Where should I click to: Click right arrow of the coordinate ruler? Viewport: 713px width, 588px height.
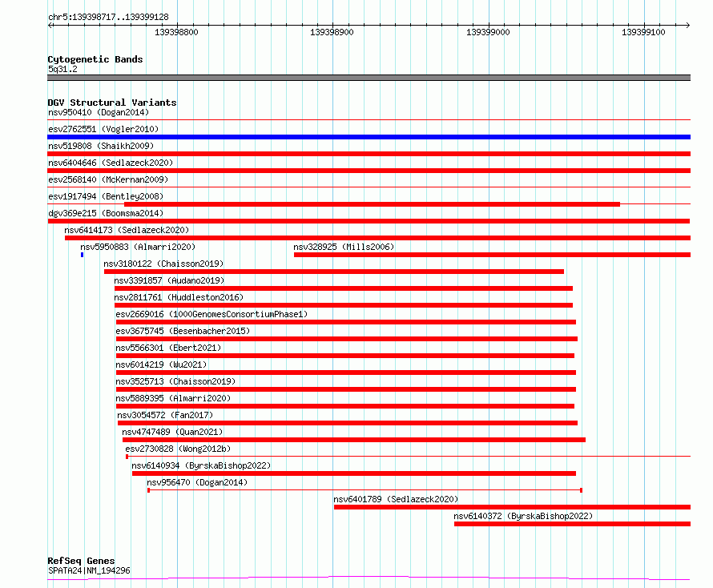pyautogui.click(x=687, y=25)
